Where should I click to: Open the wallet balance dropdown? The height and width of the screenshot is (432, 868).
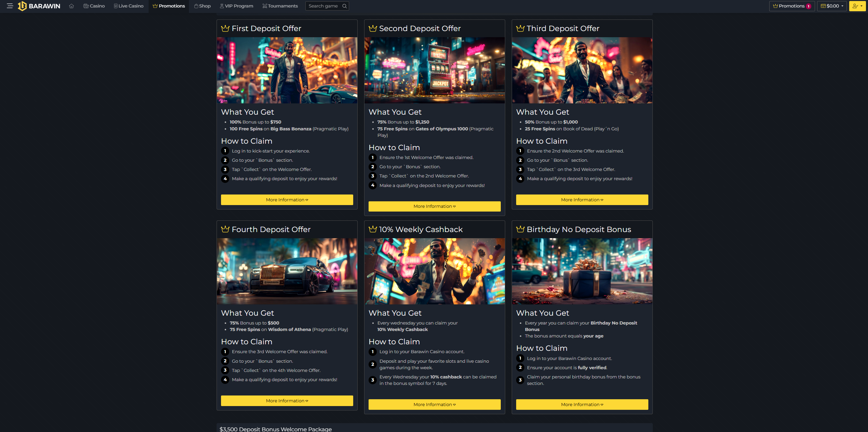click(x=831, y=6)
